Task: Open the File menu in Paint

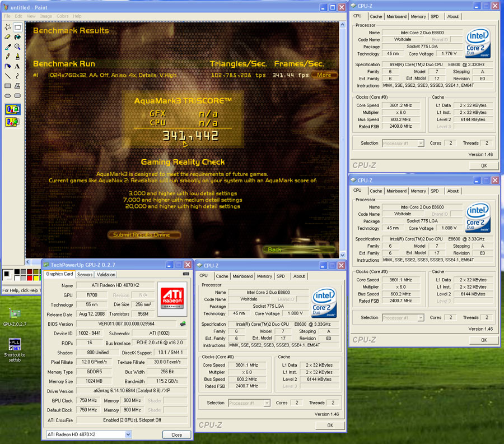Action: pos(7,16)
